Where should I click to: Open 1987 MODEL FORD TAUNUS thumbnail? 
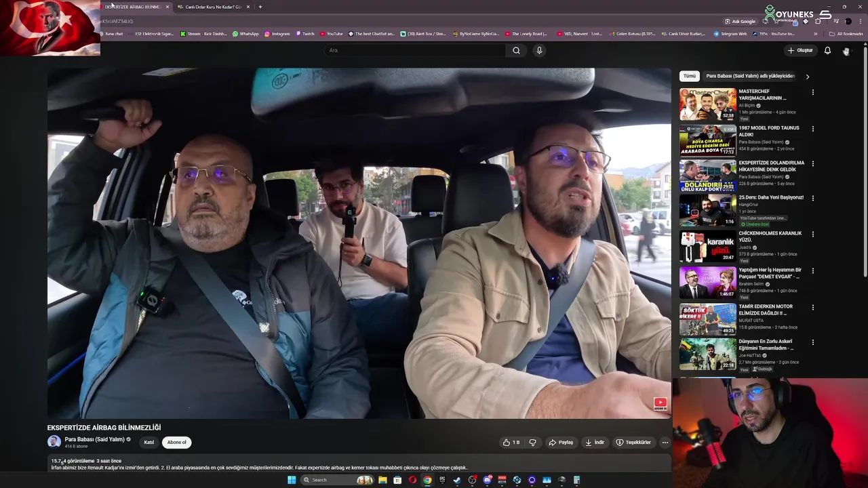[x=708, y=140]
